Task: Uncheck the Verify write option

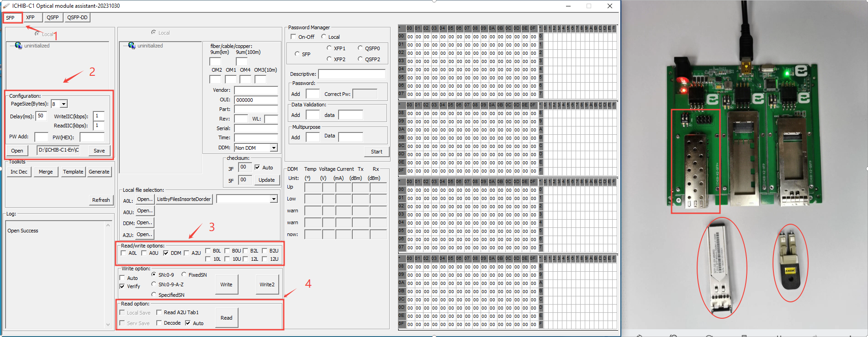Action: pos(122,286)
